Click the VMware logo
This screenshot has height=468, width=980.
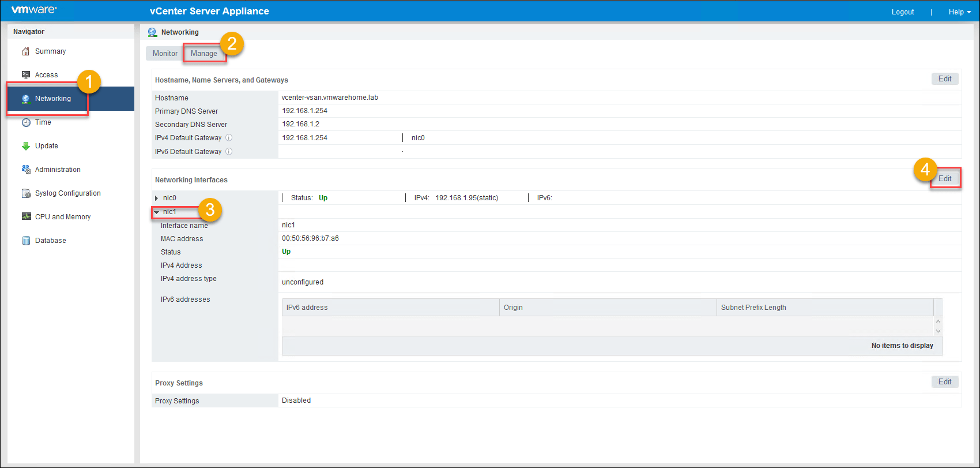coord(34,10)
